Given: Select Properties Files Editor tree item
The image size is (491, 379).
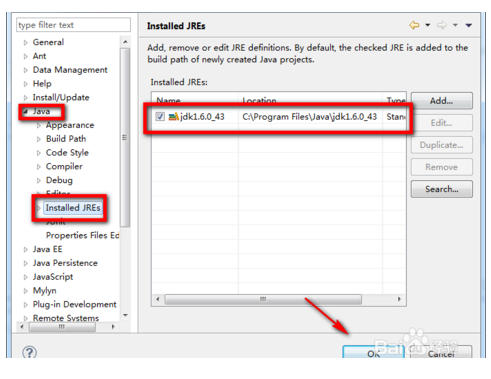Looking at the screenshot, I should 82,235.
